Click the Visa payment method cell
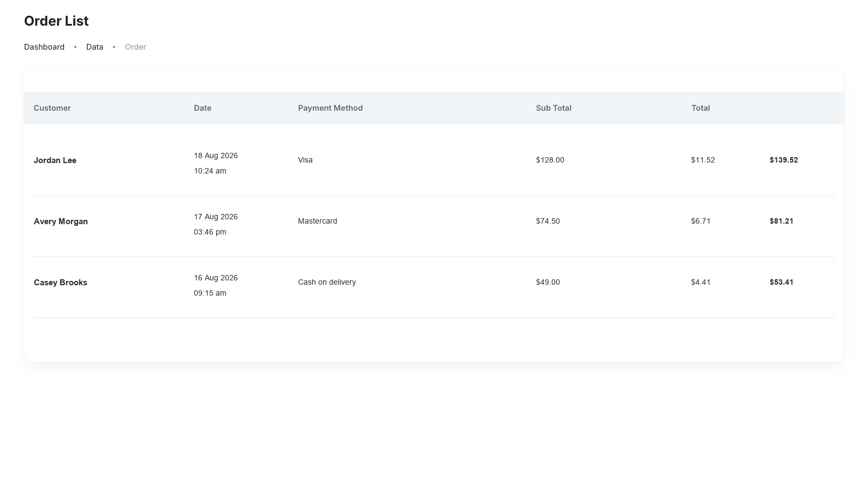Screen dimensions: 868x504 tap(305, 160)
